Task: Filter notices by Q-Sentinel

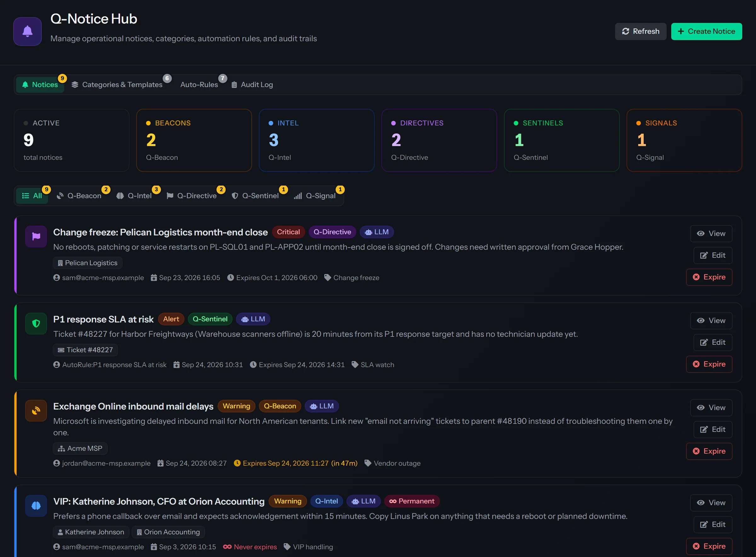Action: click(255, 196)
